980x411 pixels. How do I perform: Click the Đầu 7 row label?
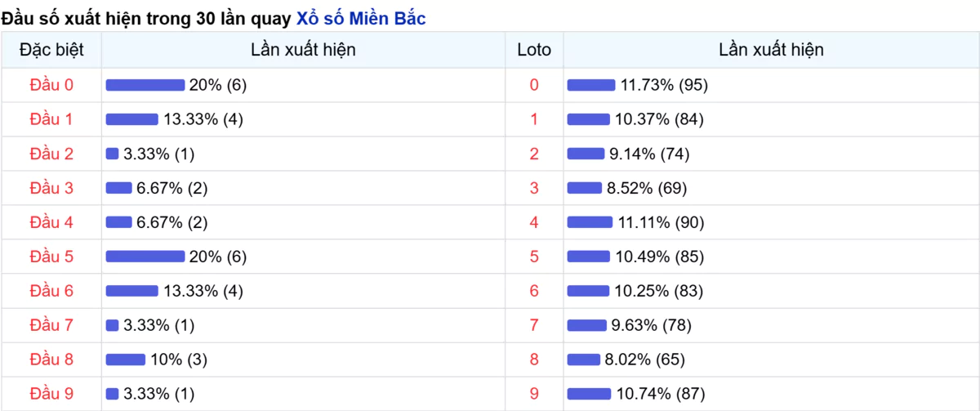(x=51, y=325)
